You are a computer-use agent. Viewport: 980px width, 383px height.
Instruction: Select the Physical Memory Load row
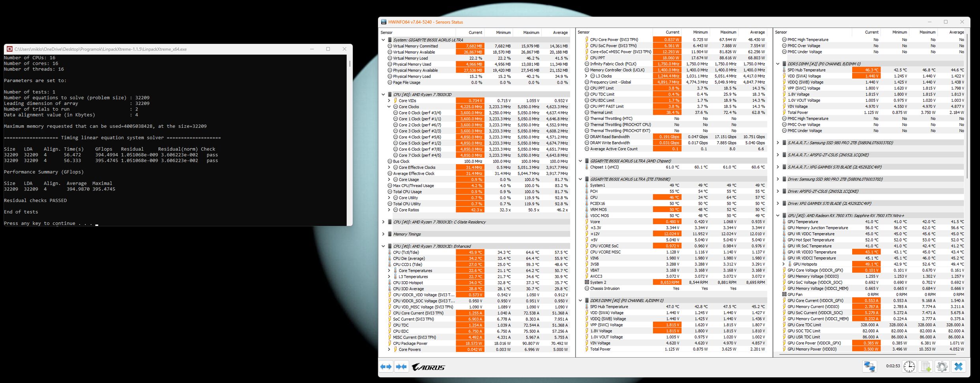tap(475, 77)
